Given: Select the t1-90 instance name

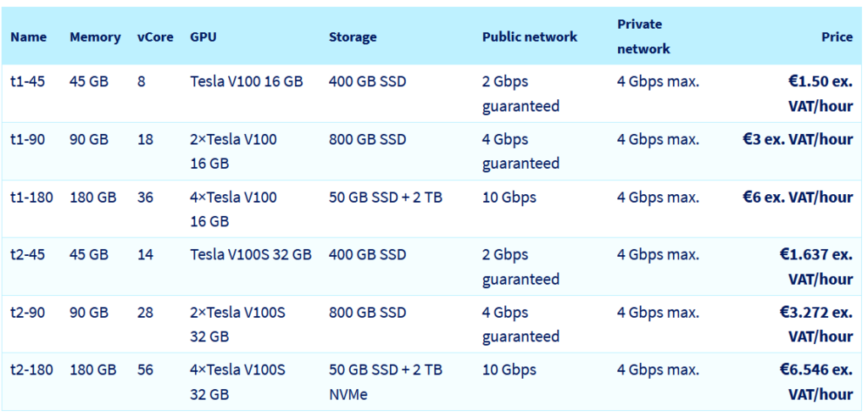Looking at the screenshot, I should 28,139.
